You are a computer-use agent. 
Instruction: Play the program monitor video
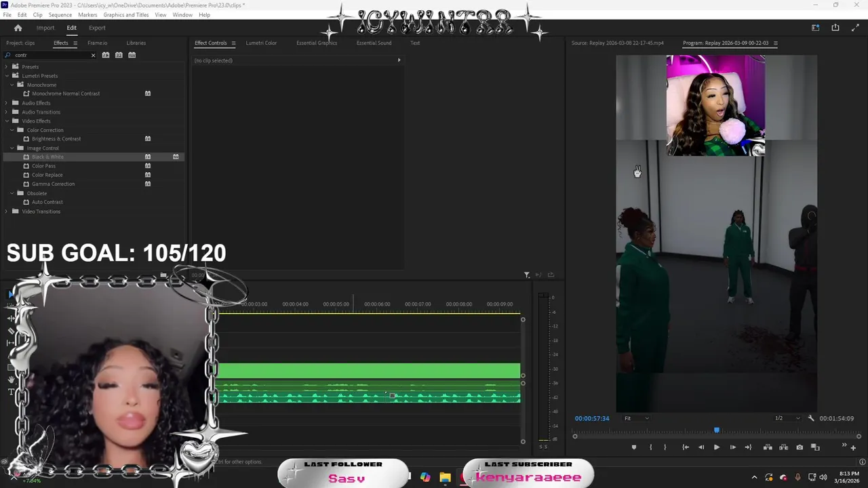[x=716, y=447]
